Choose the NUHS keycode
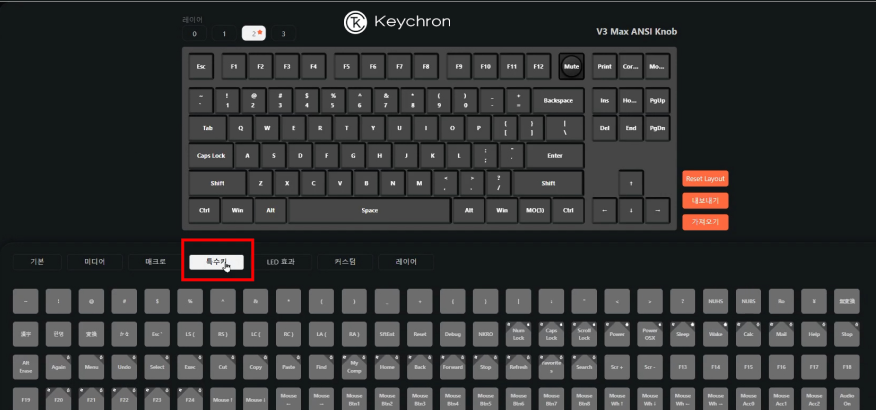The image size is (876, 410). coord(715,301)
